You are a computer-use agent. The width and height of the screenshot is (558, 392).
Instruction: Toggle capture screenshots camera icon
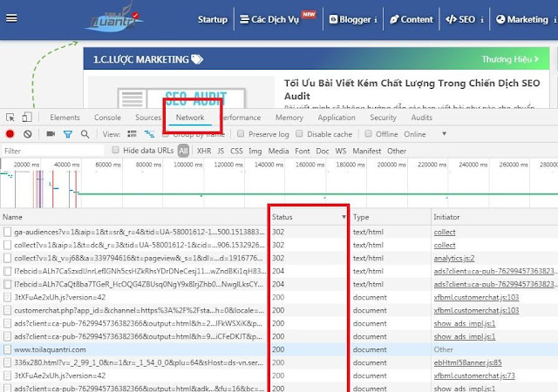click(x=51, y=134)
